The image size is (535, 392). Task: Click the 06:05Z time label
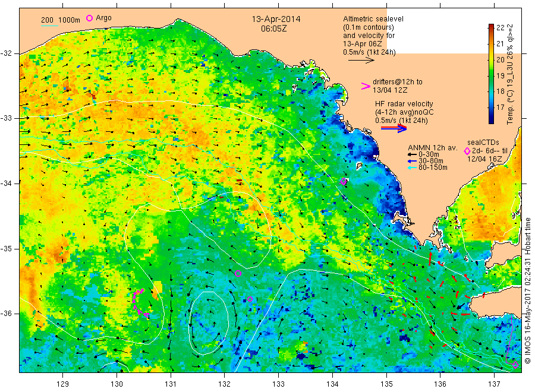tap(274, 29)
